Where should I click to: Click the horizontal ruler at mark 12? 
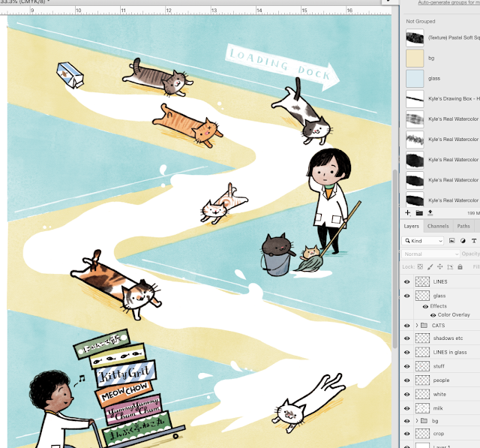[x=168, y=11]
